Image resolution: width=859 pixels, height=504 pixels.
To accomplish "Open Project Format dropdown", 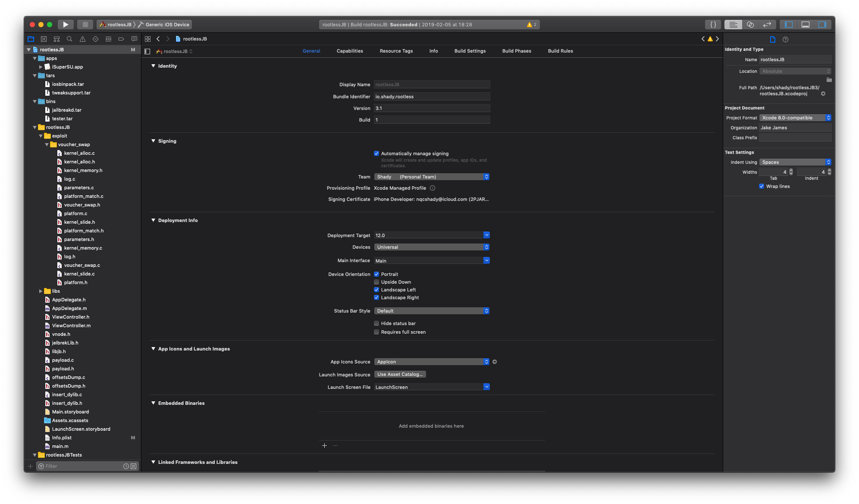I will [795, 118].
